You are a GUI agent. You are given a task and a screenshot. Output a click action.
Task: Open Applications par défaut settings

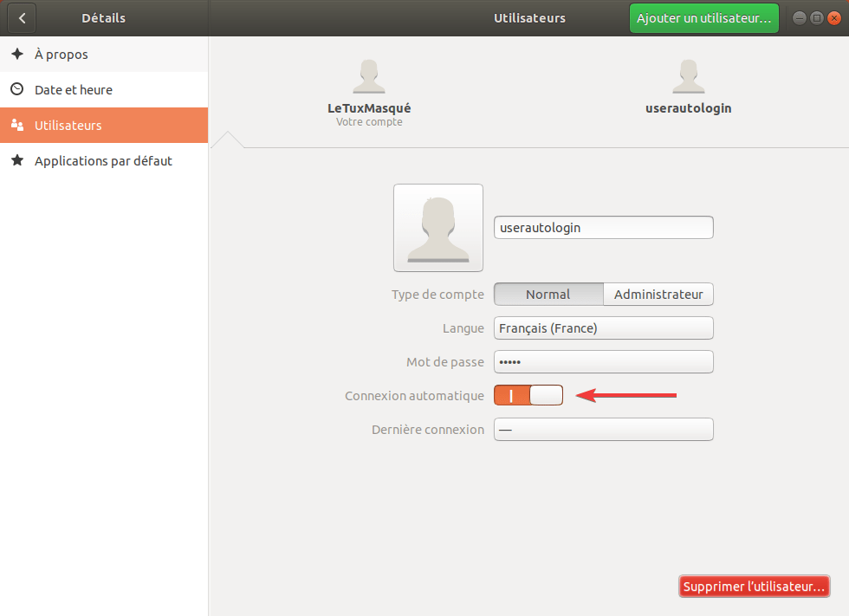click(104, 160)
